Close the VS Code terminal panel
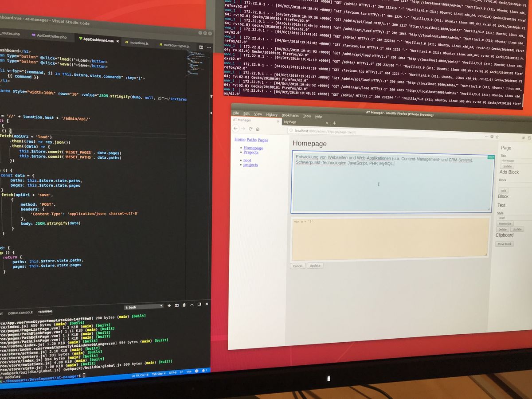Screen dimensions: 532x399 coord(207,304)
